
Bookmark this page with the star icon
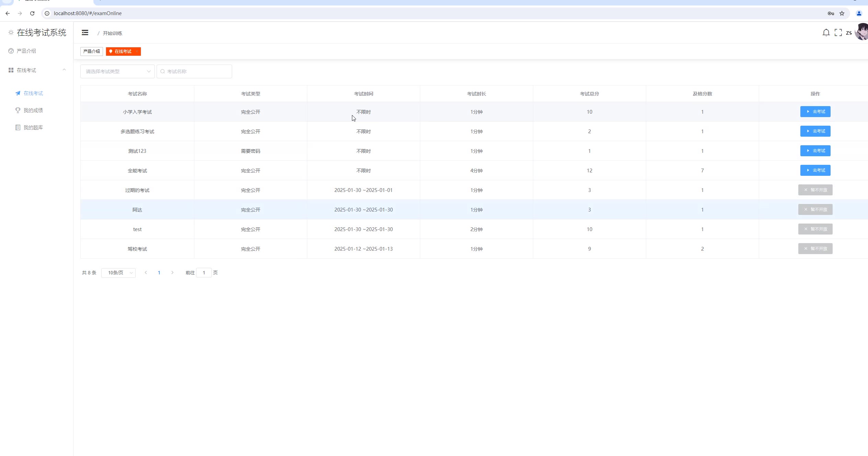click(x=842, y=13)
